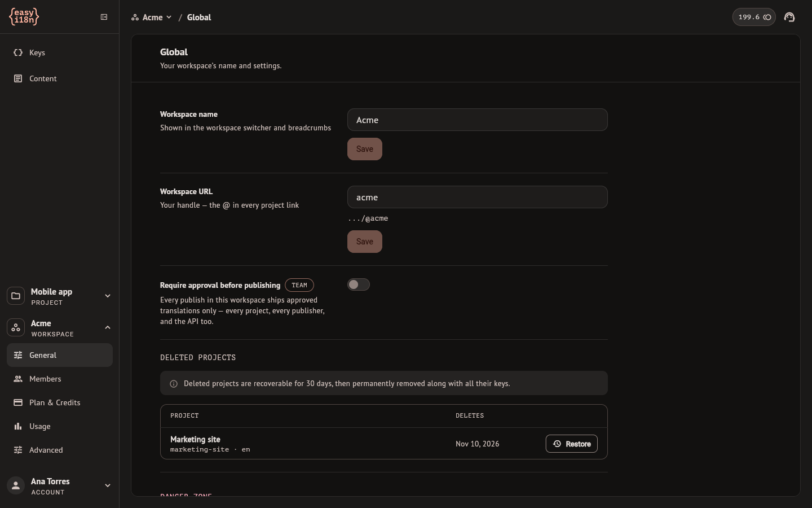Save the workspace name
The height and width of the screenshot is (508, 812).
click(x=365, y=149)
